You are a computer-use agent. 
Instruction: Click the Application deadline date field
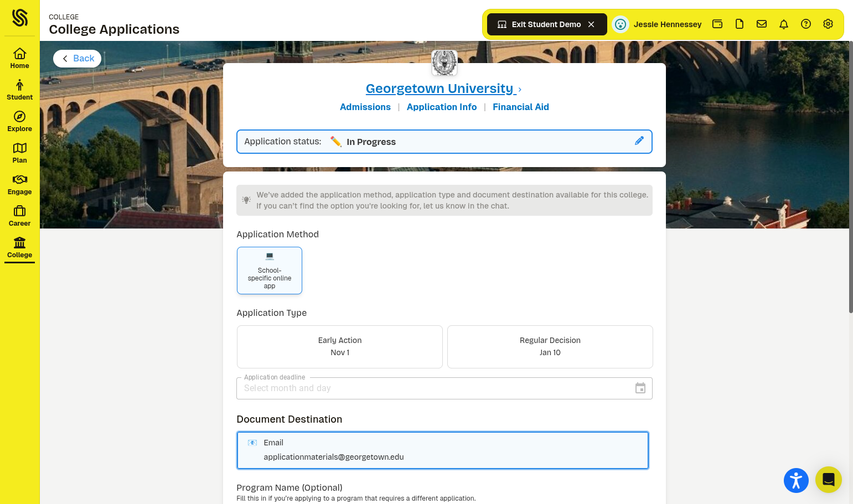[444, 388]
